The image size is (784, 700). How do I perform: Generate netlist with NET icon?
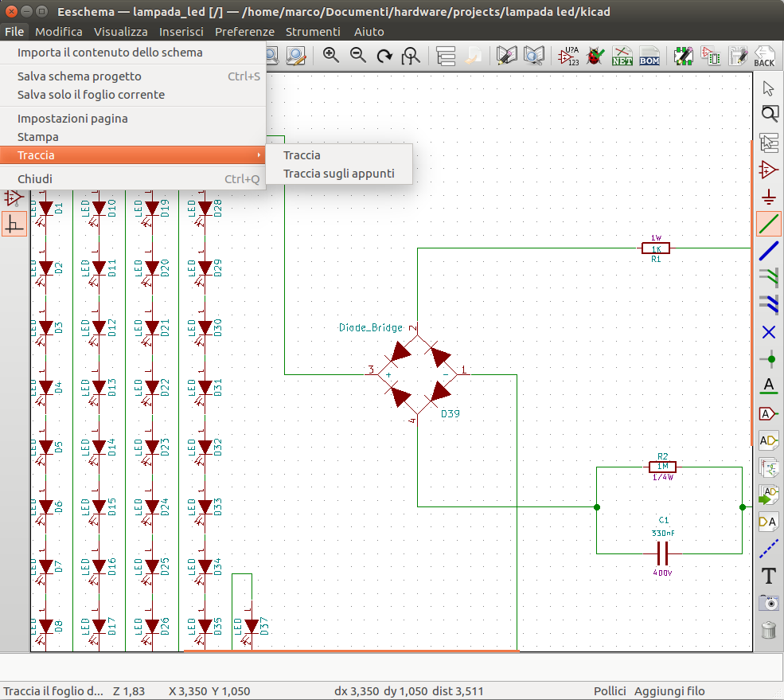622,56
